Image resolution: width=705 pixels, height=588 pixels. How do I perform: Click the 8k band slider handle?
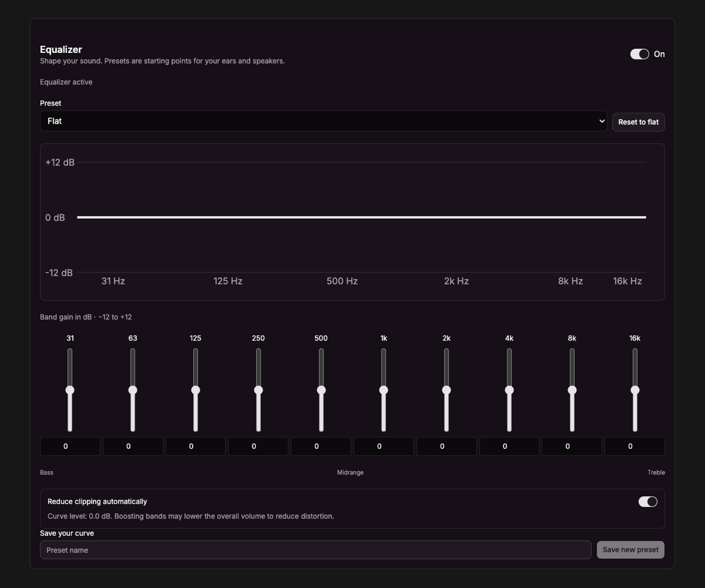pos(572,390)
